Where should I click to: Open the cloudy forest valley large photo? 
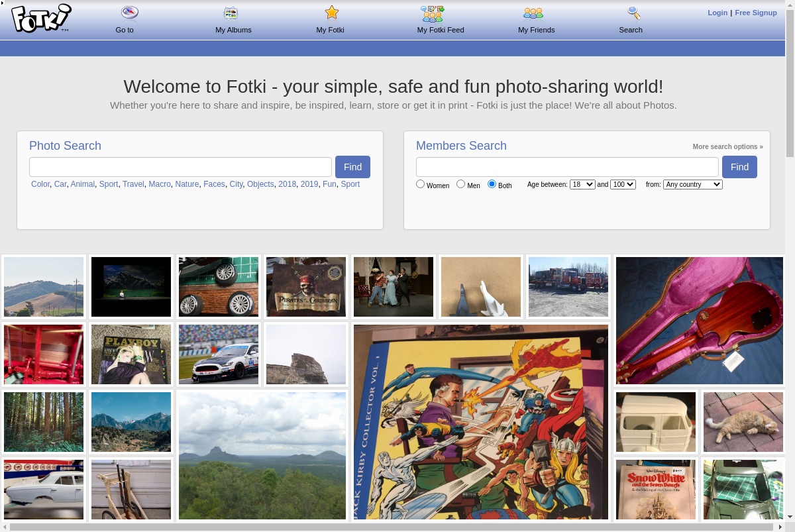(262, 456)
